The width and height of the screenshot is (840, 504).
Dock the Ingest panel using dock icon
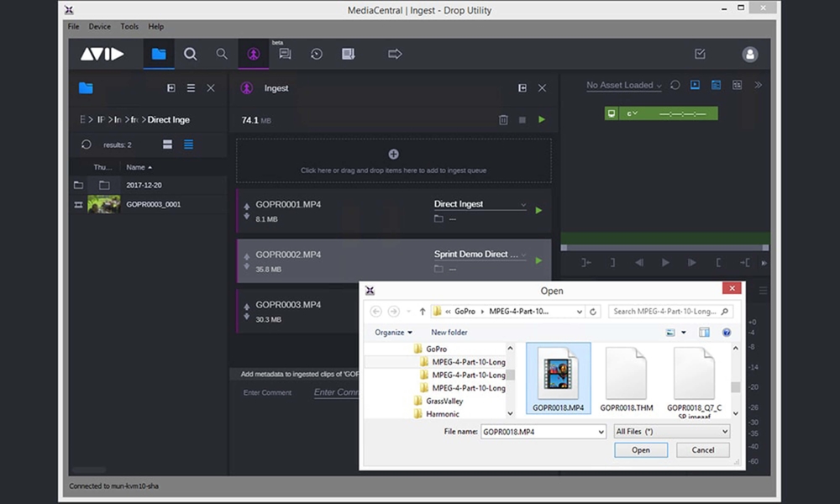coord(522,88)
